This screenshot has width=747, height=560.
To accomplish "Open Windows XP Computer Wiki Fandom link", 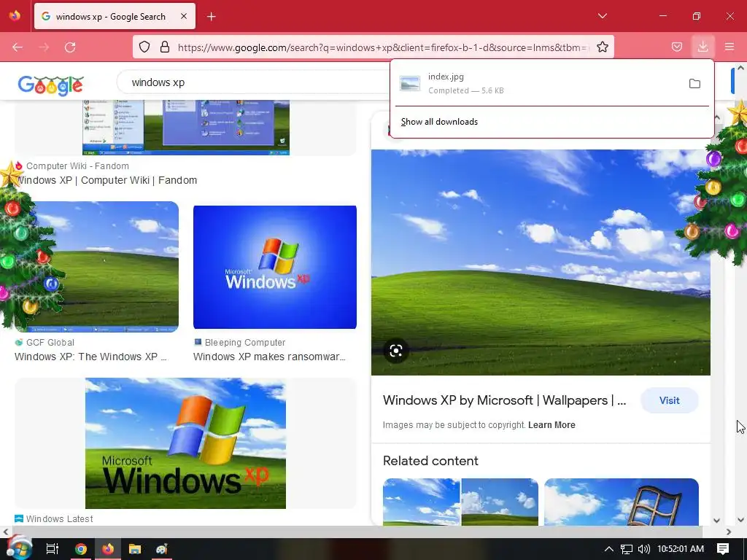I will pyautogui.click(x=107, y=181).
